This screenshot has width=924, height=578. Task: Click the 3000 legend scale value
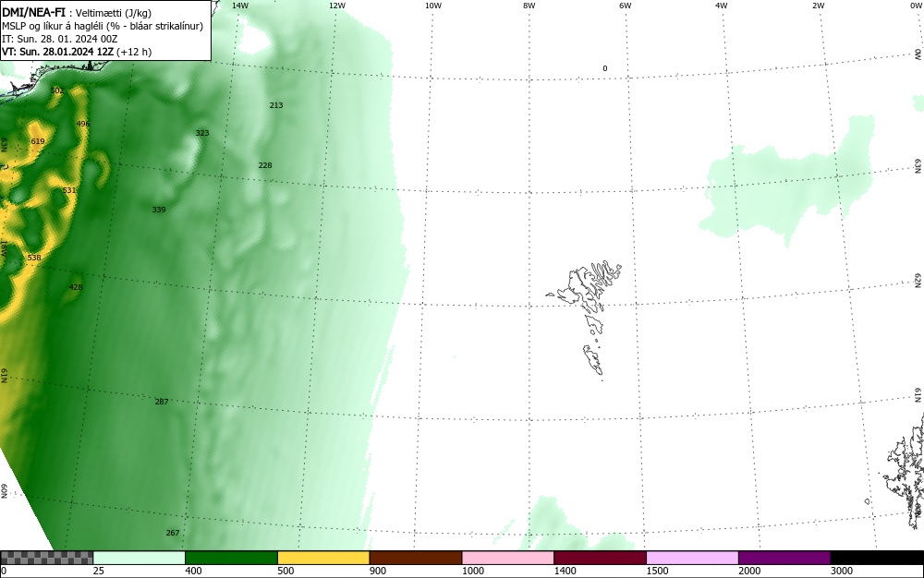pyautogui.click(x=842, y=571)
